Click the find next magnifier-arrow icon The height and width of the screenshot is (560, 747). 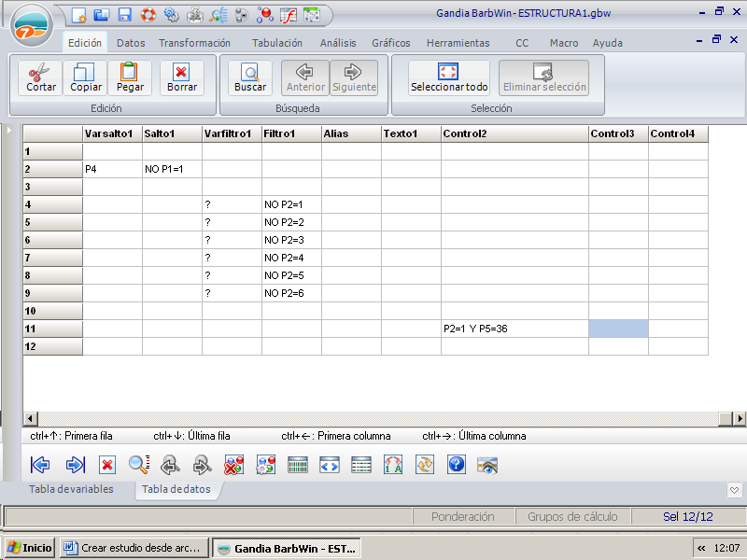tap(202, 465)
